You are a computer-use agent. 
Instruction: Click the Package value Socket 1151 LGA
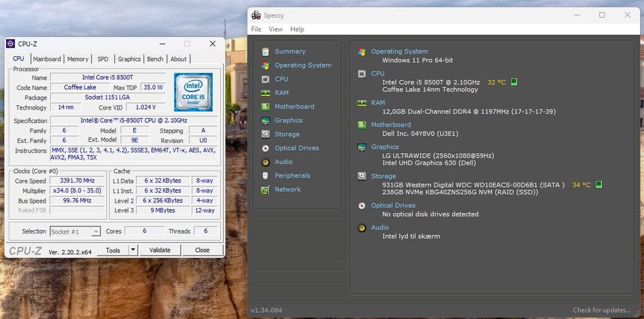click(107, 97)
